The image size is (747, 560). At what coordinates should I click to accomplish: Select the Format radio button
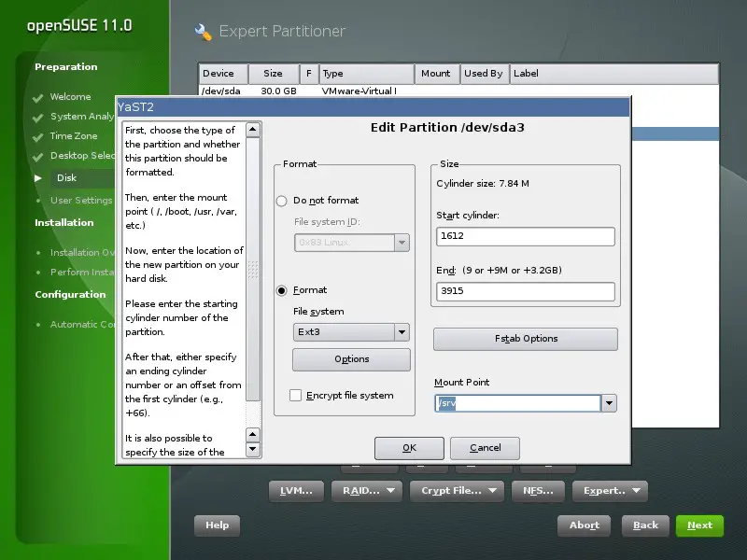[x=282, y=290]
